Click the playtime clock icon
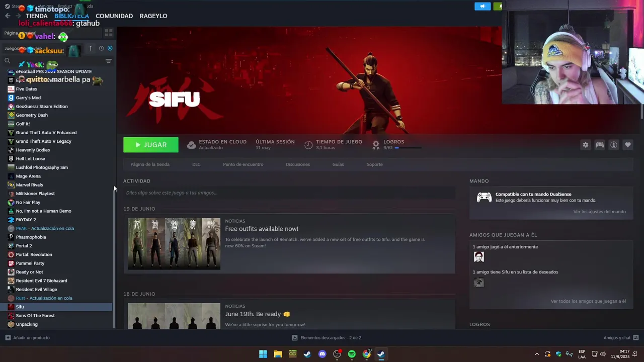Screen dimensions: 644x362 [x=308, y=145]
